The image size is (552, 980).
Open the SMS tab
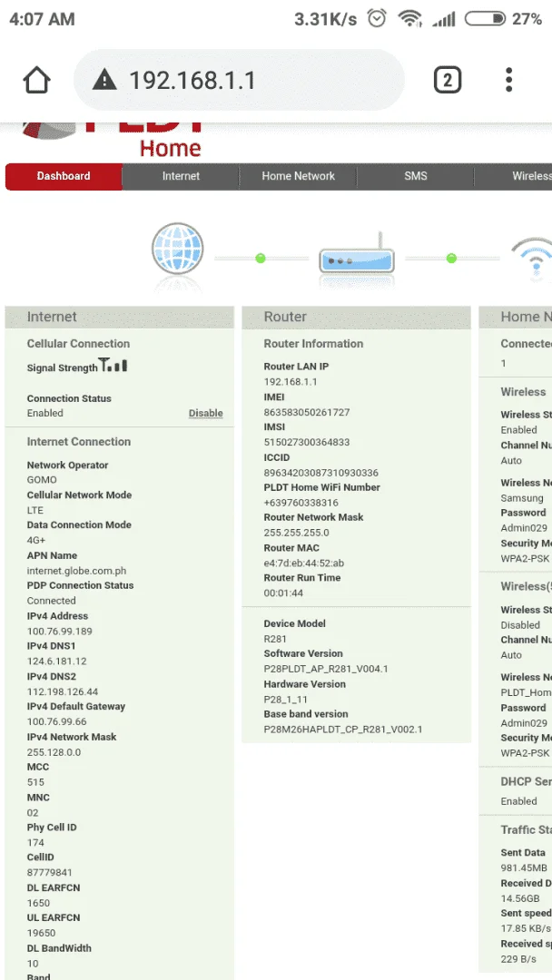pyautogui.click(x=415, y=176)
